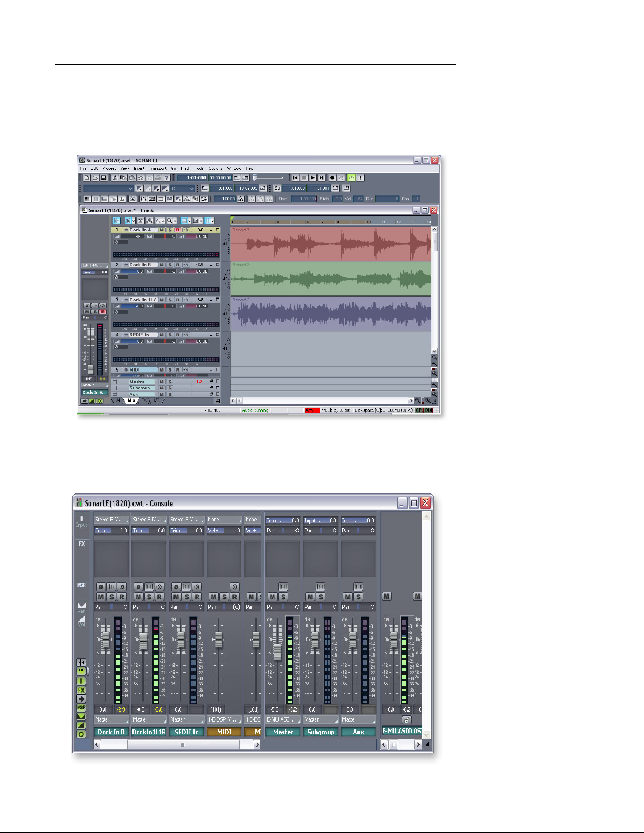Open the Transport menu
644x833 pixels.
click(x=158, y=169)
